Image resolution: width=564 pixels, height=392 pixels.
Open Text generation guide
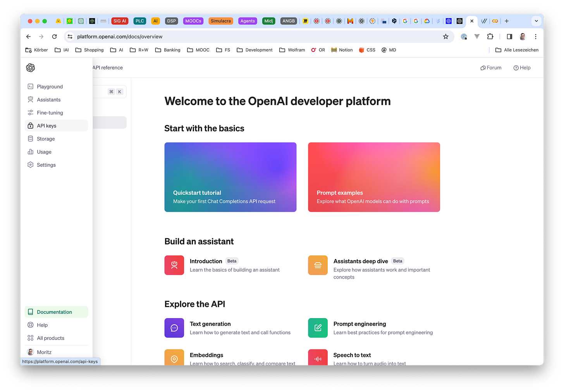click(x=210, y=324)
